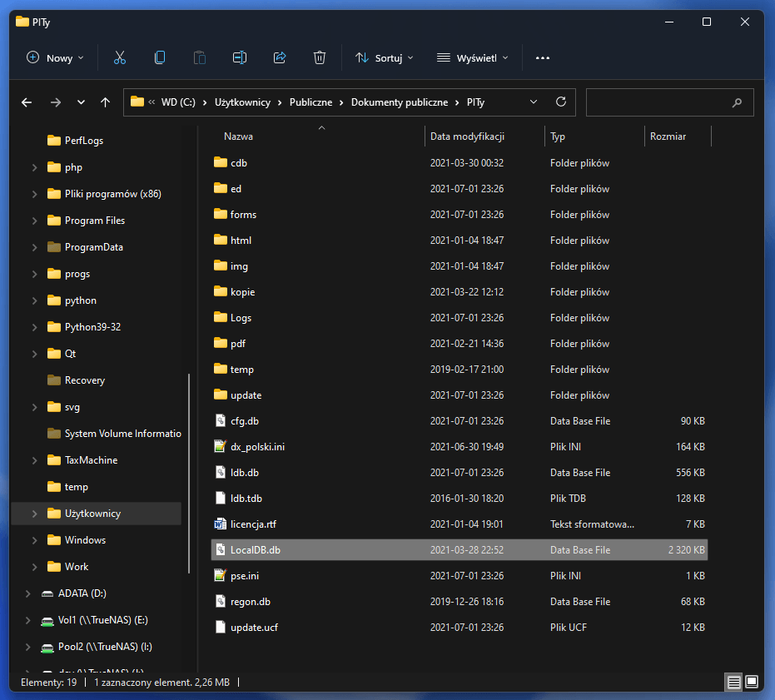Click the search input box
This screenshot has height=700, width=775.
pyautogui.click(x=659, y=102)
